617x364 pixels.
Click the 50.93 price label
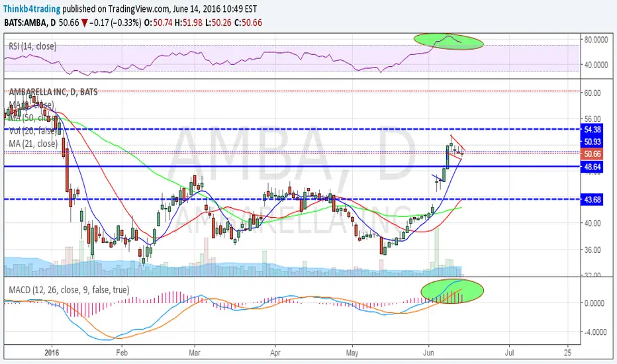coord(593,142)
